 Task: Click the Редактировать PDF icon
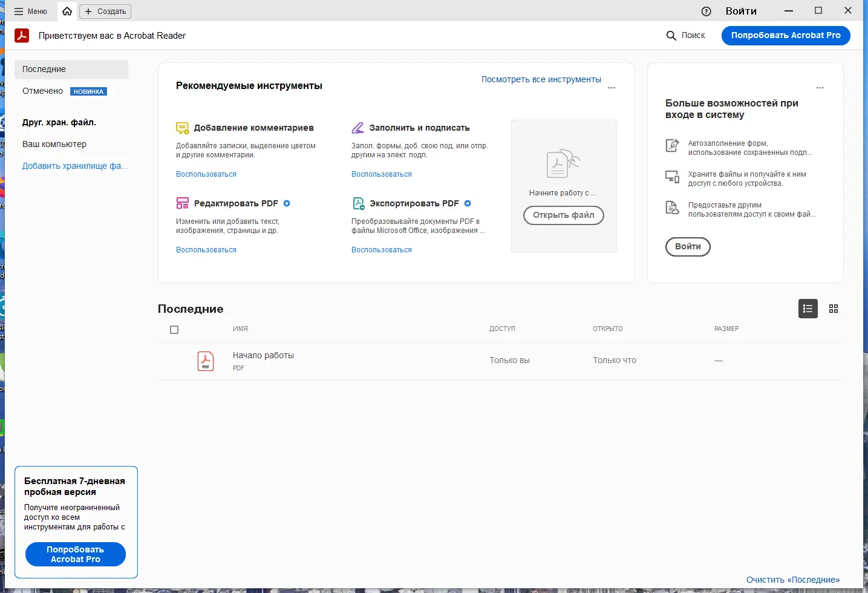point(182,203)
